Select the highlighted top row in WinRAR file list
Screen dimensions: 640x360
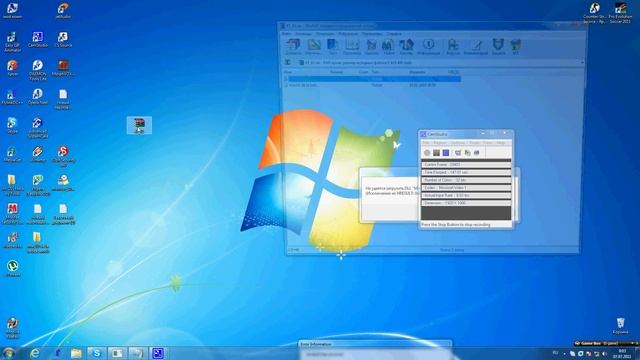click(373, 79)
